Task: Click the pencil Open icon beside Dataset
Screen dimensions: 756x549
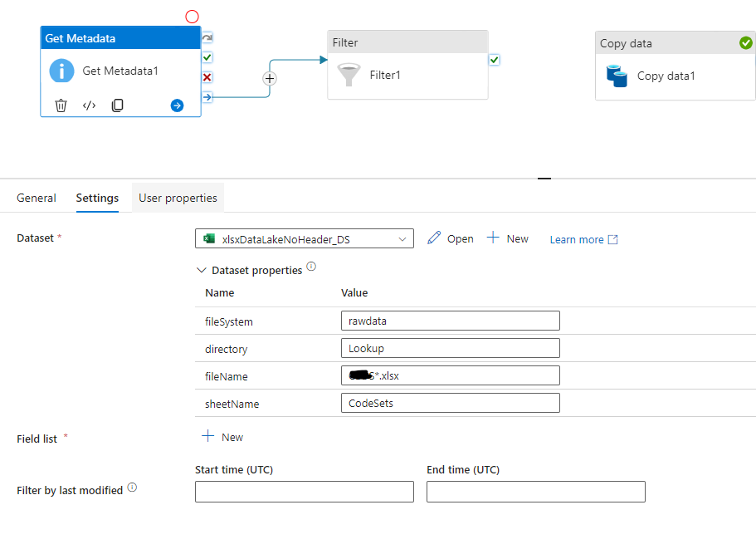Action: [433, 238]
